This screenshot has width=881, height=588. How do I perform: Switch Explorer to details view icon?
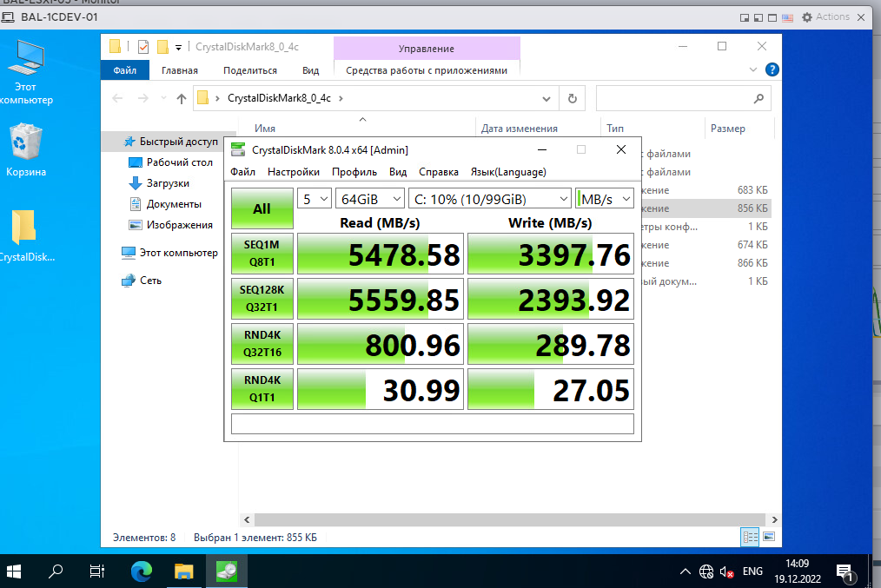pyautogui.click(x=750, y=537)
